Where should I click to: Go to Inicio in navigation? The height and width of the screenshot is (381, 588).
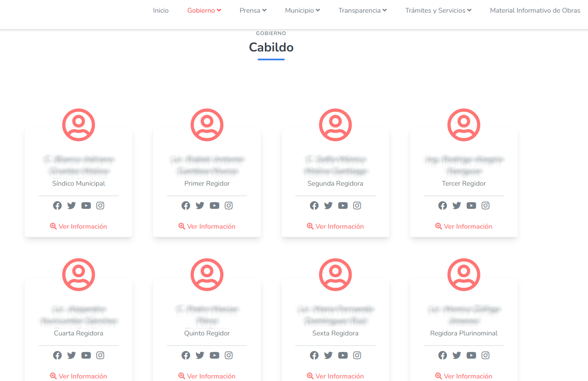point(161,11)
